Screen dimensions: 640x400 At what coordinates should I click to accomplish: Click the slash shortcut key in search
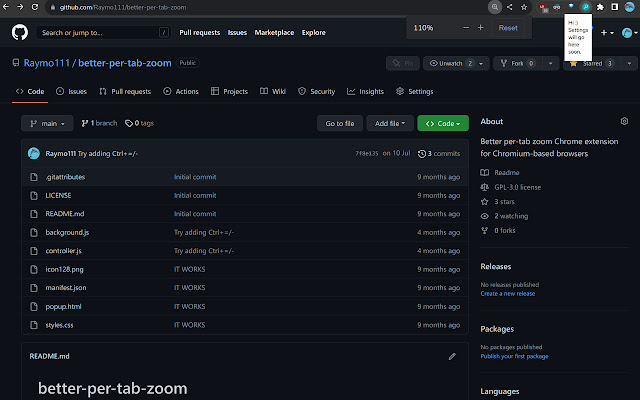[x=164, y=33]
